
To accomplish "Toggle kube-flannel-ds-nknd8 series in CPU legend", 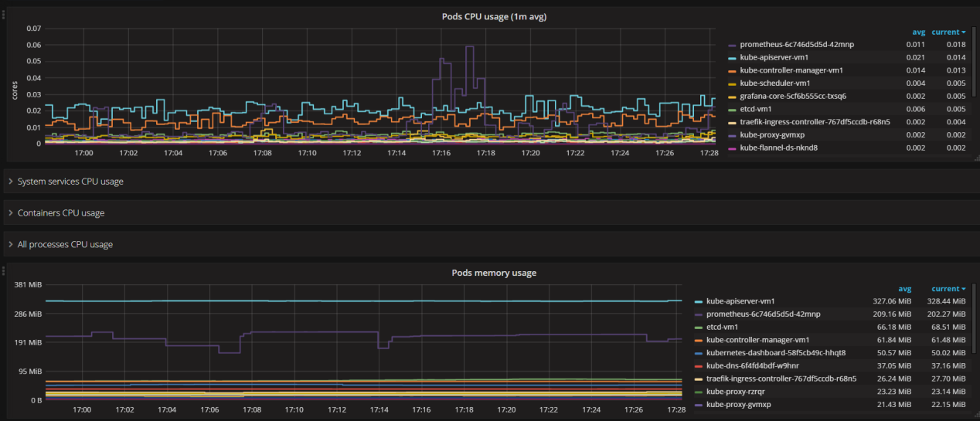I will (x=778, y=148).
